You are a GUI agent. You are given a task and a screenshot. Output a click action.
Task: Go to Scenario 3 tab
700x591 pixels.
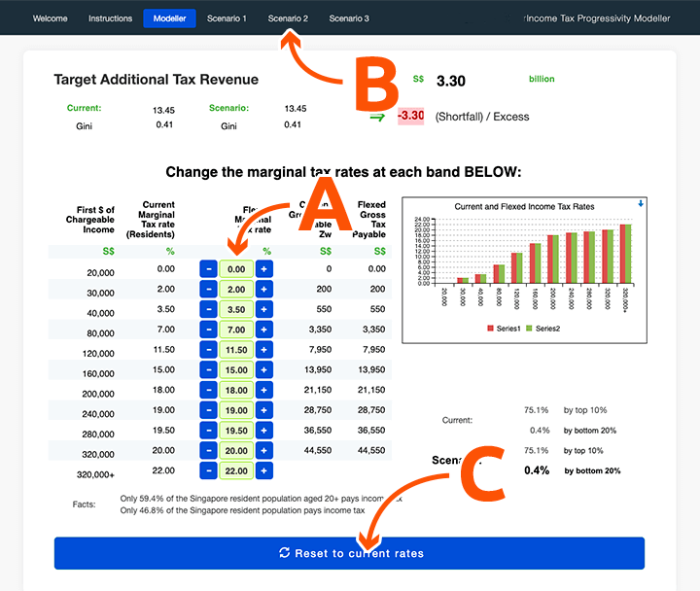[349, 18]
